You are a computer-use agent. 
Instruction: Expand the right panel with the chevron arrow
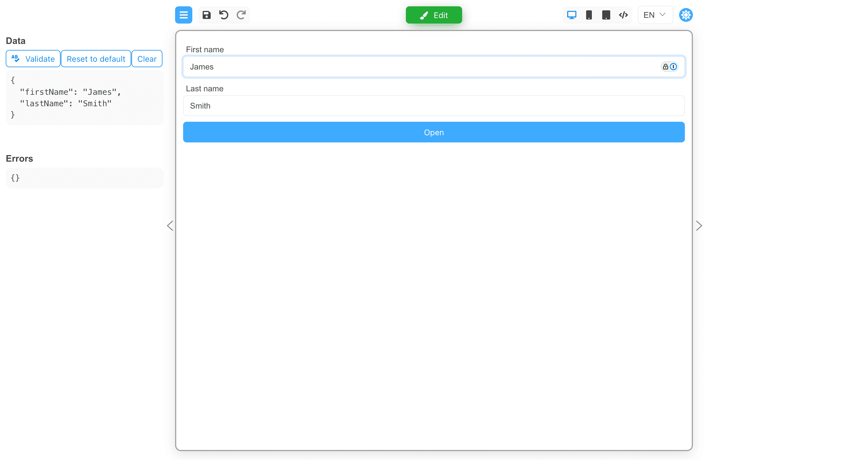click(699, 225)
